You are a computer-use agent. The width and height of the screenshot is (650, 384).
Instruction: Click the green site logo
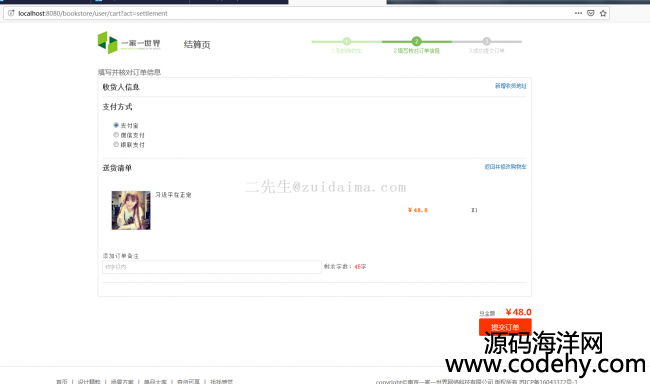[x=129, y=43]
